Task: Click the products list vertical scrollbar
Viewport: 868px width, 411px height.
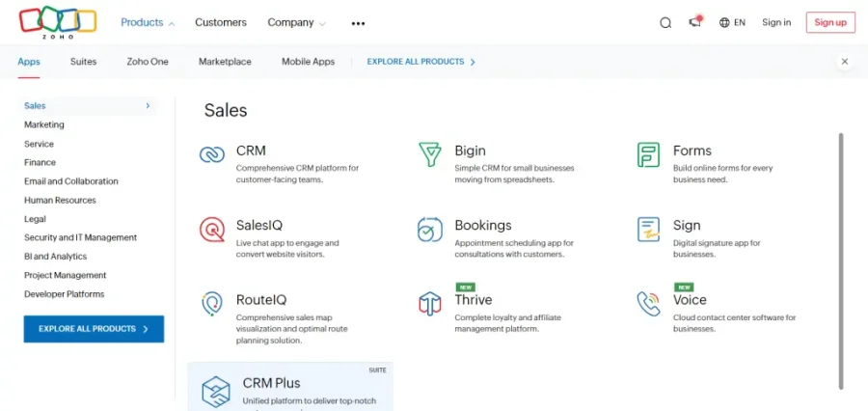Action: pyautogui.click(x=841, y=260)
